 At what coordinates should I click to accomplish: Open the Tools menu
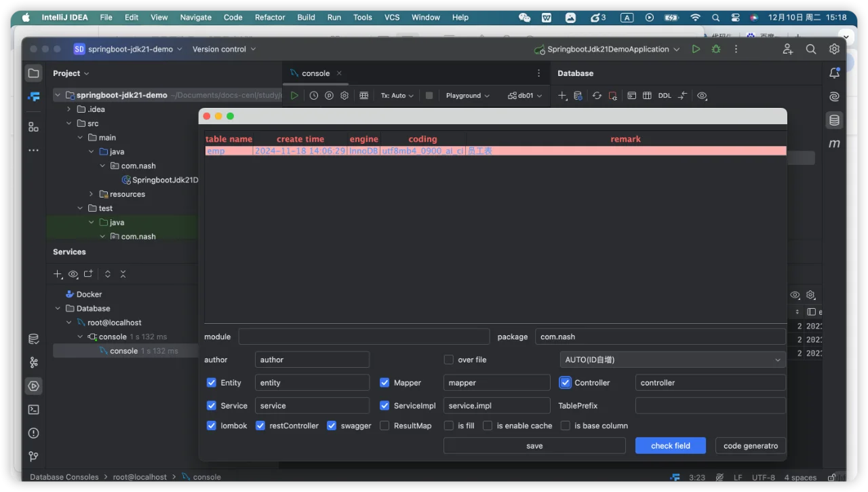(x=363, y=17)
